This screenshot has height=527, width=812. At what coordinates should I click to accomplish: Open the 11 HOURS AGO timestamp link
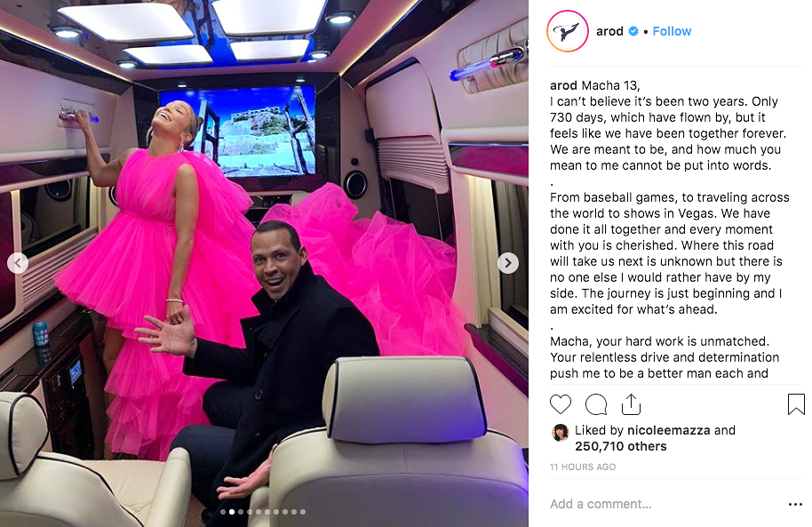pos(583,467)
